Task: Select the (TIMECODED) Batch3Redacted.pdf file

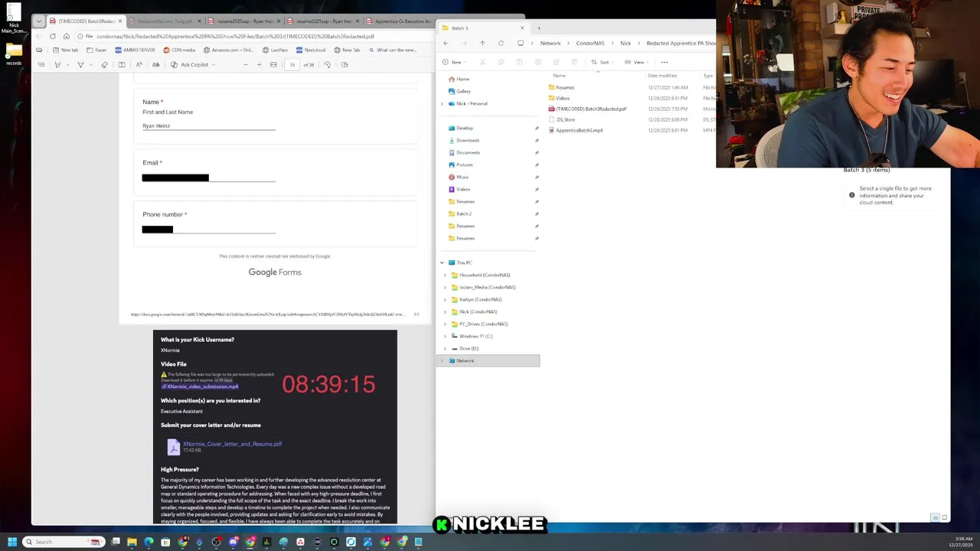Action: pyautogui.click(x=591, y=109)
